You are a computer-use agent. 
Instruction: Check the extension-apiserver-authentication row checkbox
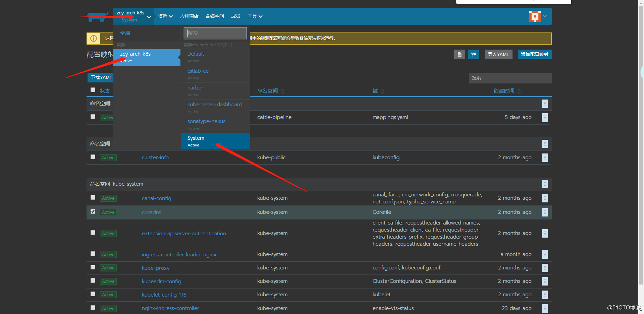(93, 233)
